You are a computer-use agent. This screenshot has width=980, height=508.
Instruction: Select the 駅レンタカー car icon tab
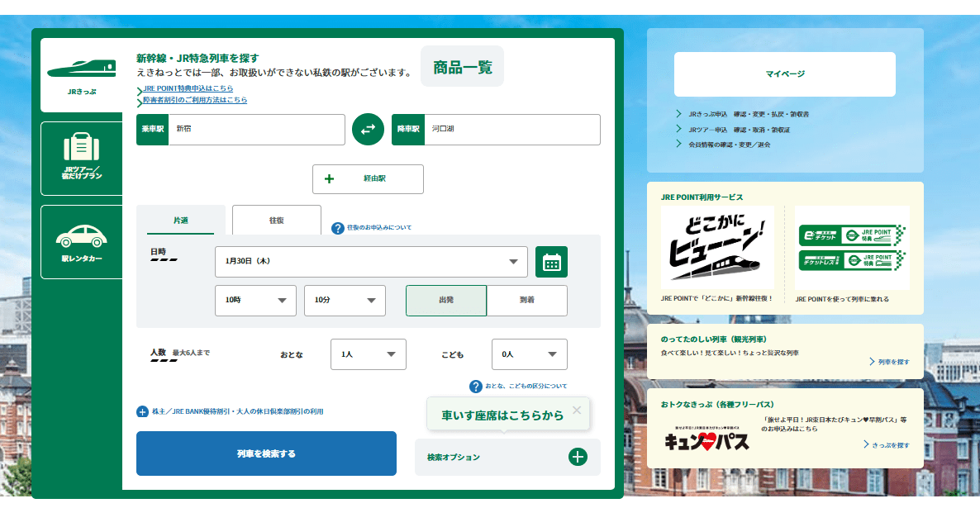tap(81, 242)
